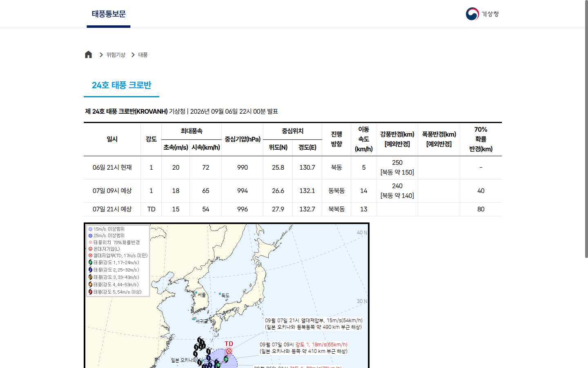Select the 24호 태풍 크로반 tab

pyautogui.click(x=121, y=85)
